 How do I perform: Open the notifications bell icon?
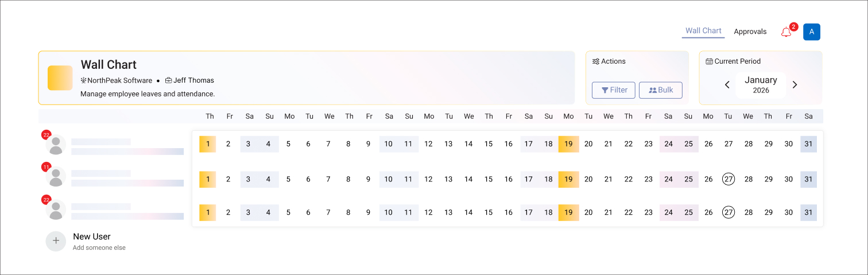click(786, 32)
